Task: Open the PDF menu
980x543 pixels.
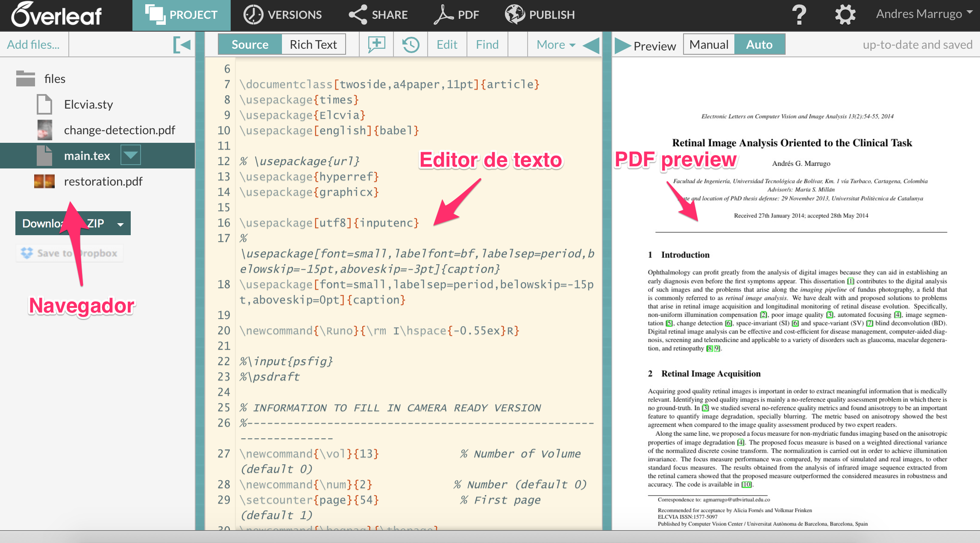Action: (x=456, y=15)
